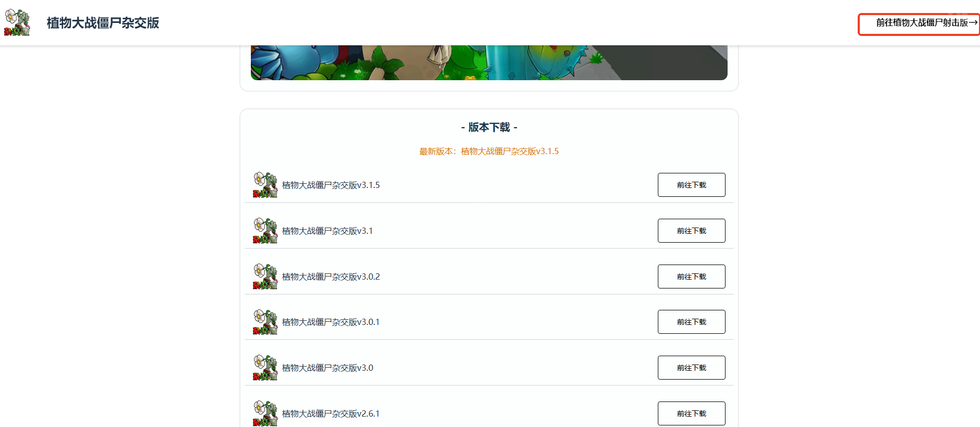Image resolution: width=980 pixels, height=427 pixels.
Task: Click the game icon beside v2.6.1
Action: [265, 413]
